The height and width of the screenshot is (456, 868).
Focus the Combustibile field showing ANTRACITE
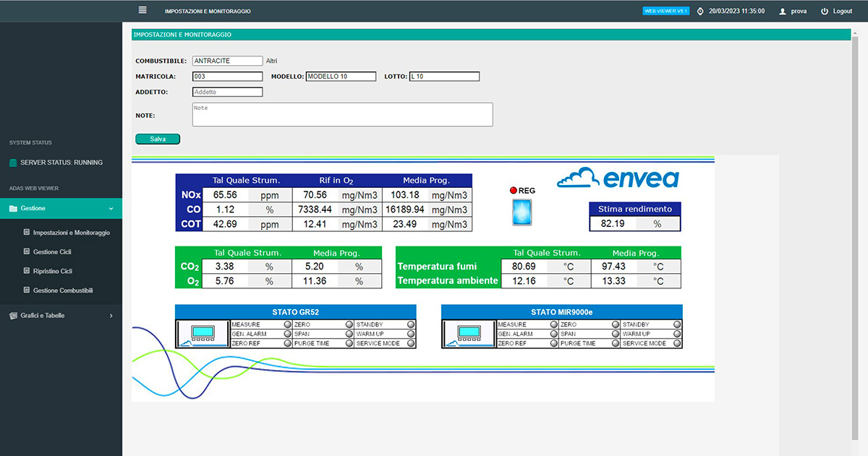tap(227, 61)
